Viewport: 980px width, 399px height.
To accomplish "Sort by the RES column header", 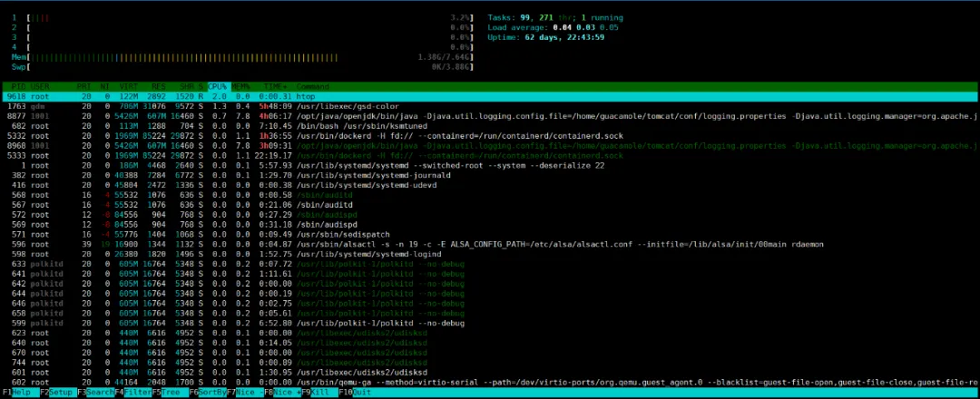I will tap(159, 87).
